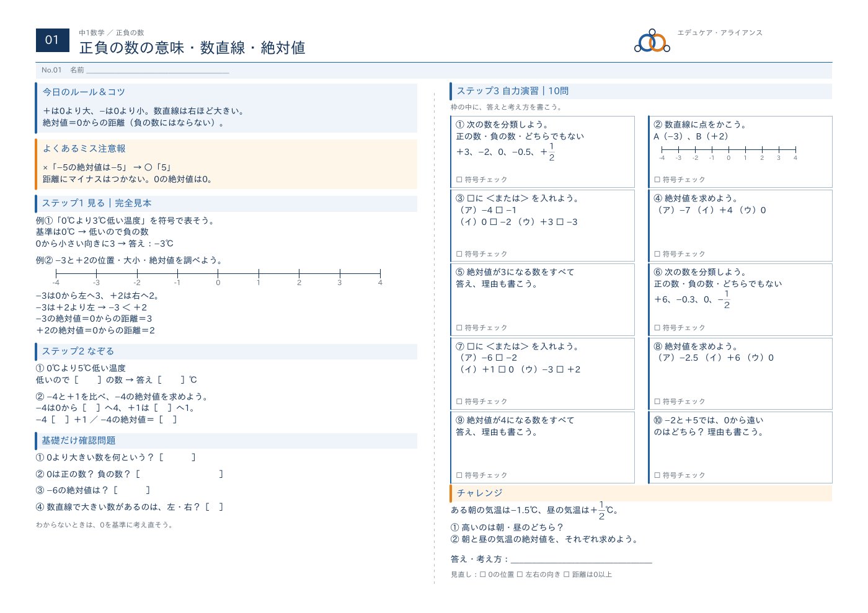Image resolution: width=868 pixels, height=613 pixels.
Task: Tick the "距離は0以上" review checkbox
Action: (566, 575)
